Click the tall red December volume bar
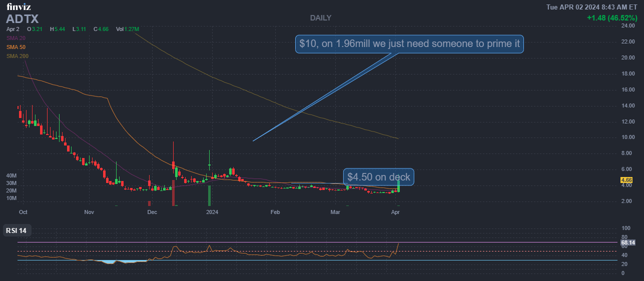The image size is (644, 281). (x=173, y=193)
